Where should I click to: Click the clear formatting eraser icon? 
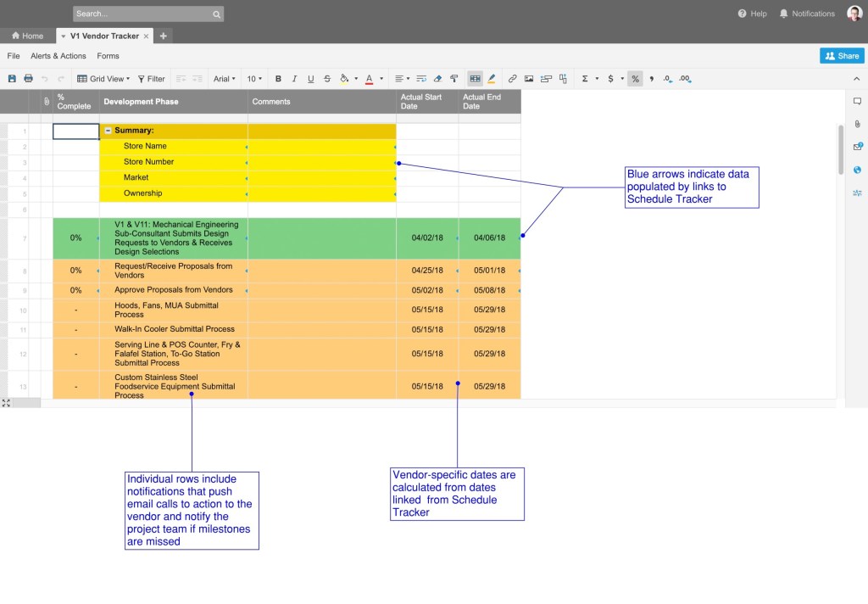(437, 79)
